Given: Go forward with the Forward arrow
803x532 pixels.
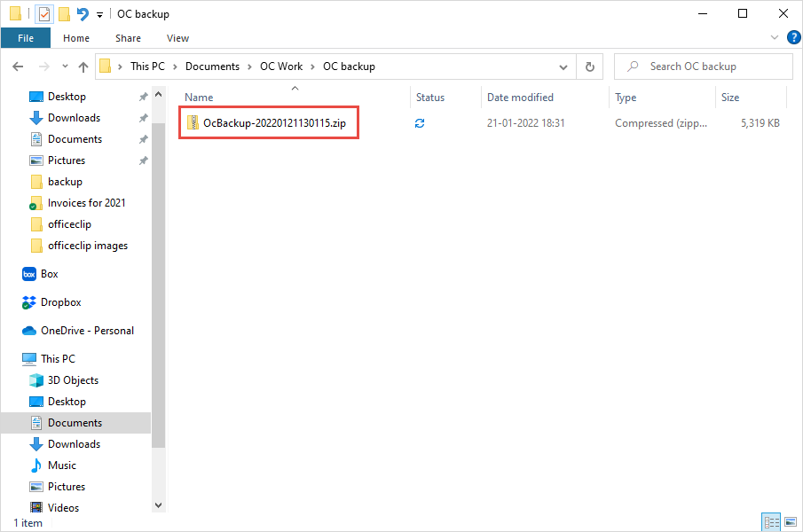Looking at the screenshot, I should click(x=44, y=66).
